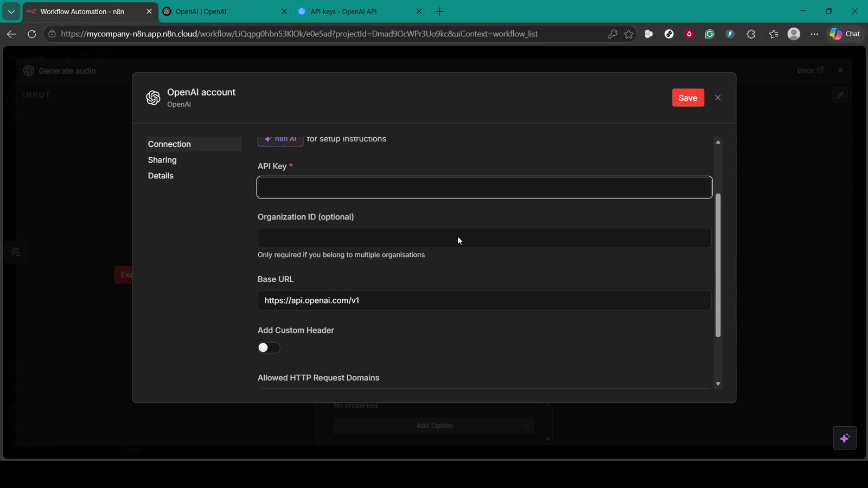
Task: Close the Generate audio node panel
Action: pos(840,70)
